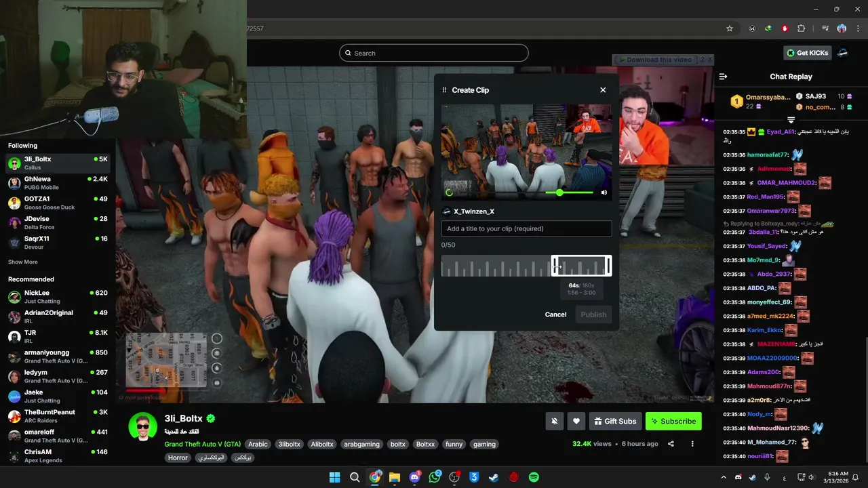The width and height of the screenshot is (868, 488).
Task: Open the Windows Start menu
Action: point(334,477)
